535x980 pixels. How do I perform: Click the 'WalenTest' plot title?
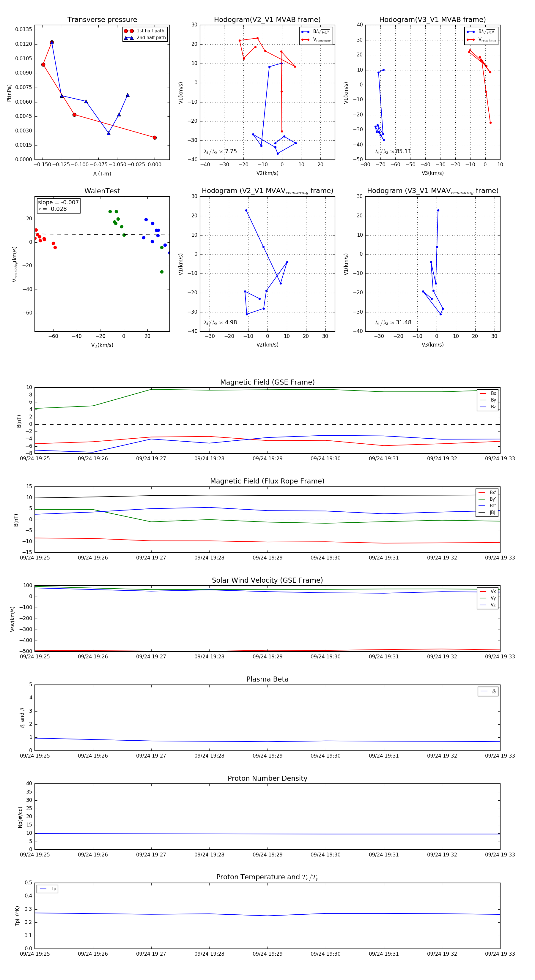coord(102,191)
